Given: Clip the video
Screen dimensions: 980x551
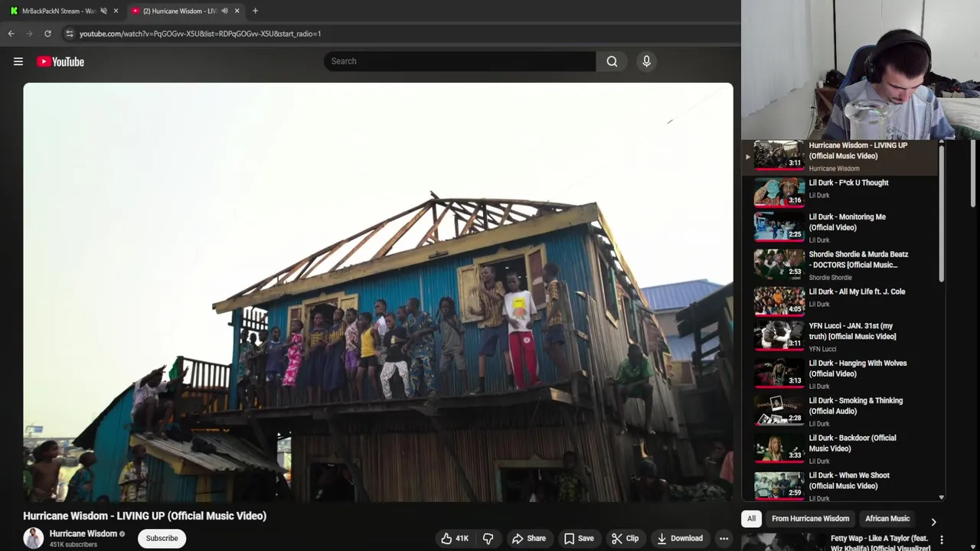Looking at the screenshot, I should coord(625,538).
